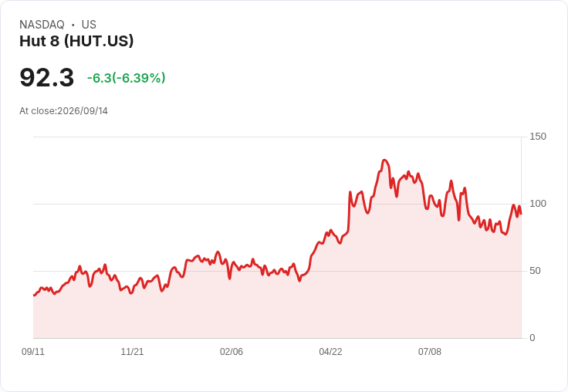Click the At close:2026/09/14 date text

[x=63, y=111]
